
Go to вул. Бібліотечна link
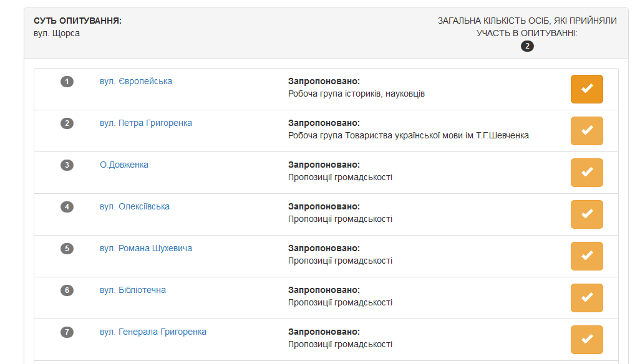(132, 290)
